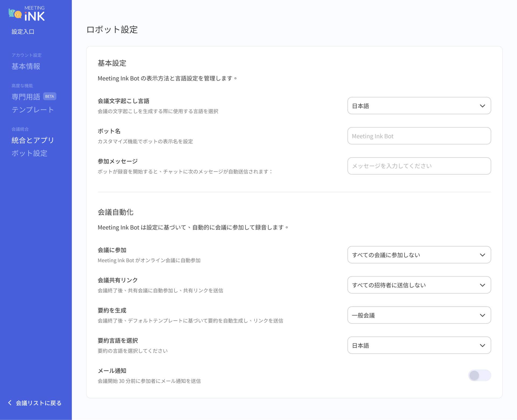Click the ボット名 input field
This screenshot has width=517, height=420.
pyautogui.click(x=419, y=136)
